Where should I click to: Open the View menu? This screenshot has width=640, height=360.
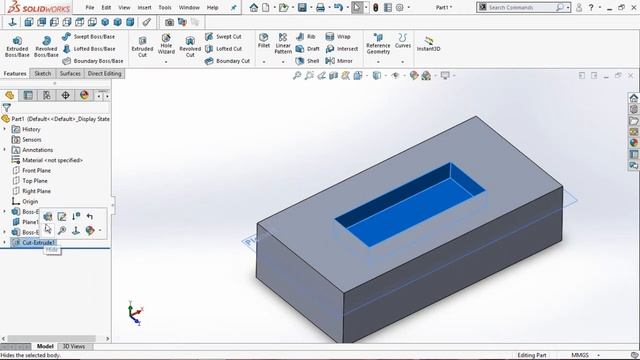124,7
